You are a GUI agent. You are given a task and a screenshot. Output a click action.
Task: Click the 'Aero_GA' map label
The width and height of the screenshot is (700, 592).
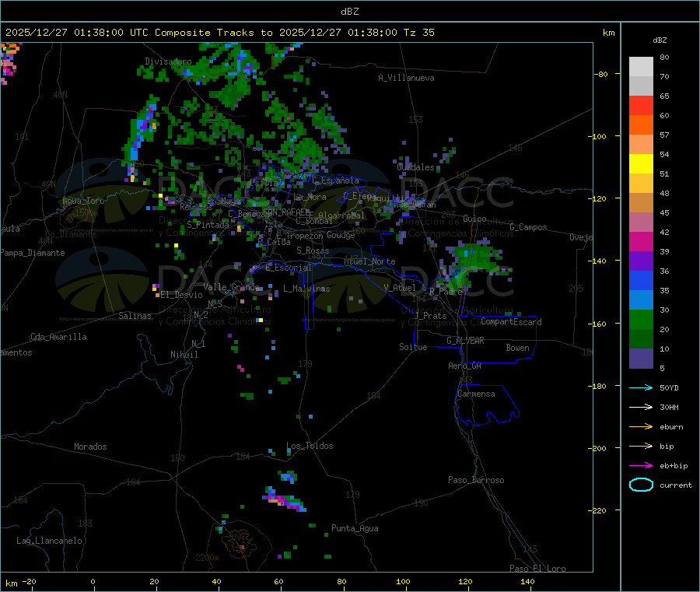coord(465,366)
